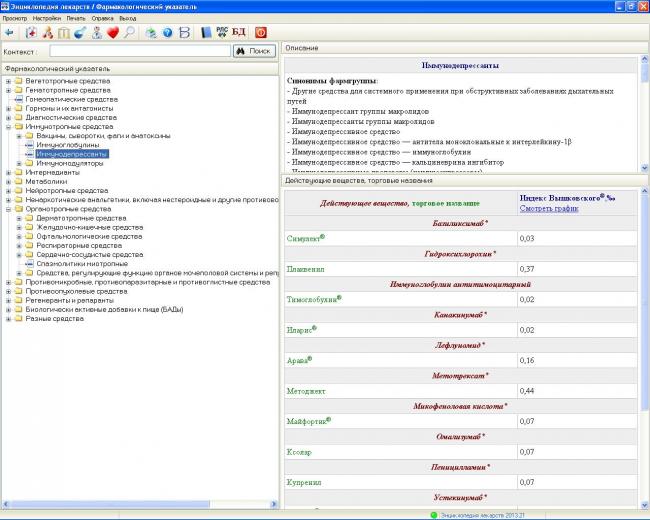The image size is (650, 520).
Task: Click the БД toolbar icon
Action: (x=239, y=32)
